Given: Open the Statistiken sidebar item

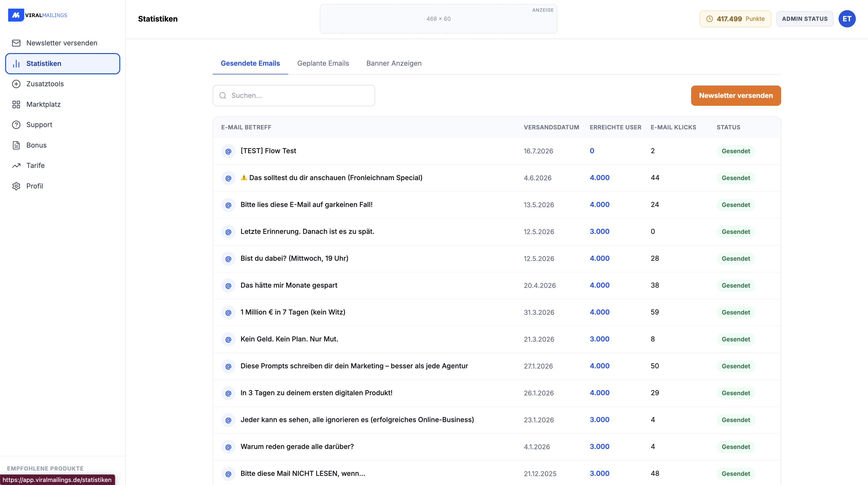Looking at the screenshot, I should (63, 64).
